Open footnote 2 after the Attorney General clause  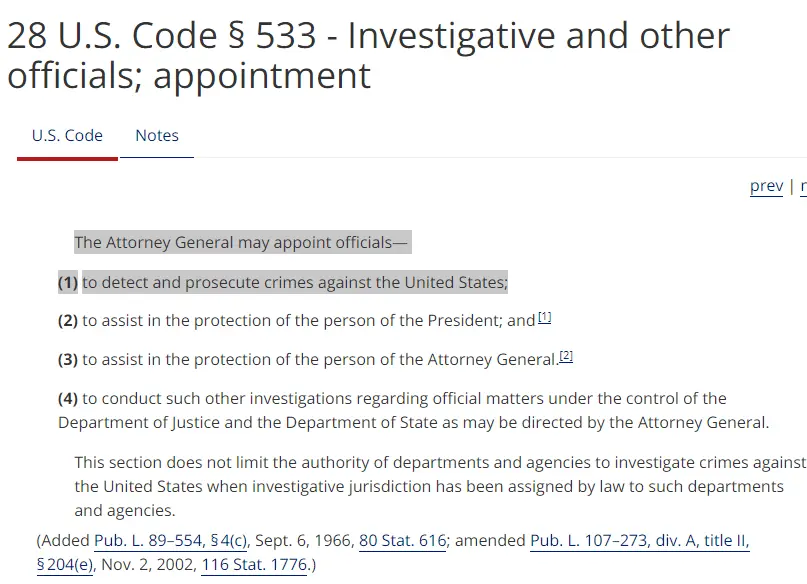point(566,356)
